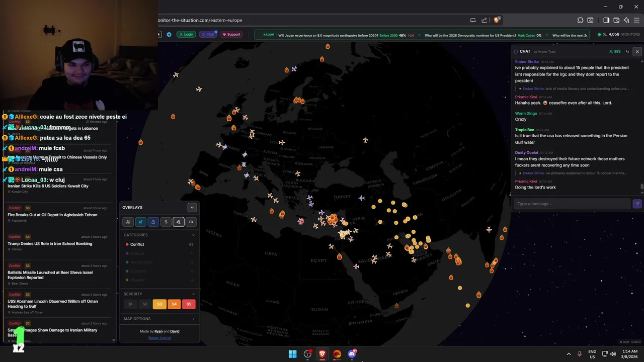Viewport: 644px width, 362px height.
Task: Enable the Disaster category filter
Action: pos(159,280)
